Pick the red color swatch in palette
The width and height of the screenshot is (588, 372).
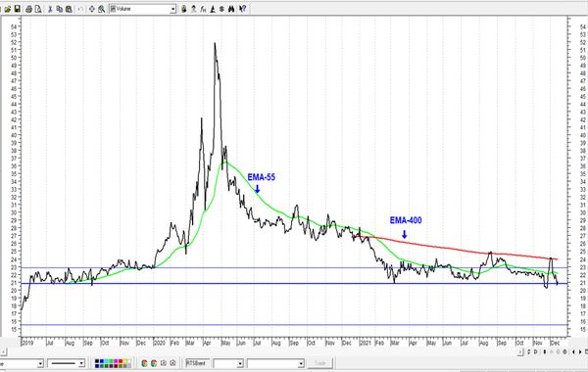pos(121,361)
